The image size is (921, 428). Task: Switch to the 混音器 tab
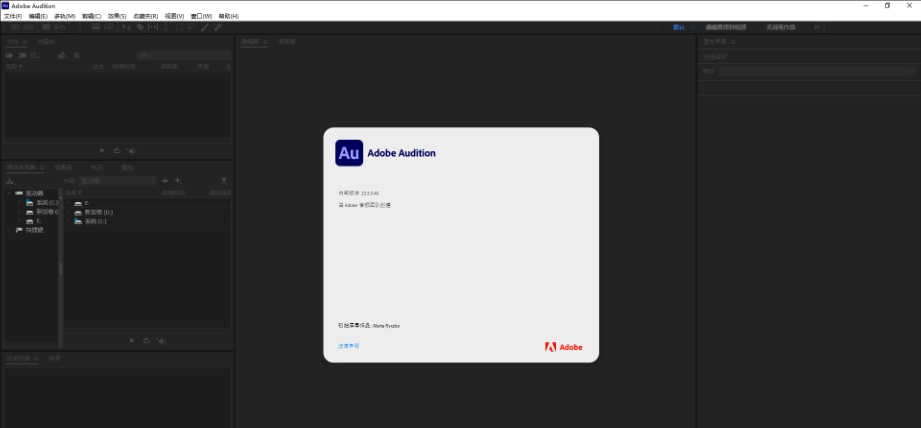tap(286, 42)
